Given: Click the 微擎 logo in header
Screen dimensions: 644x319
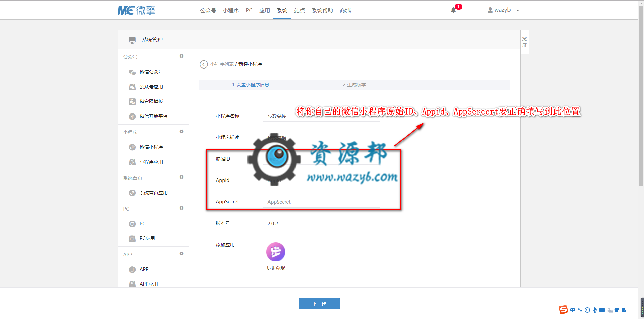Looking at the screenshot, I should click(137, 10).
